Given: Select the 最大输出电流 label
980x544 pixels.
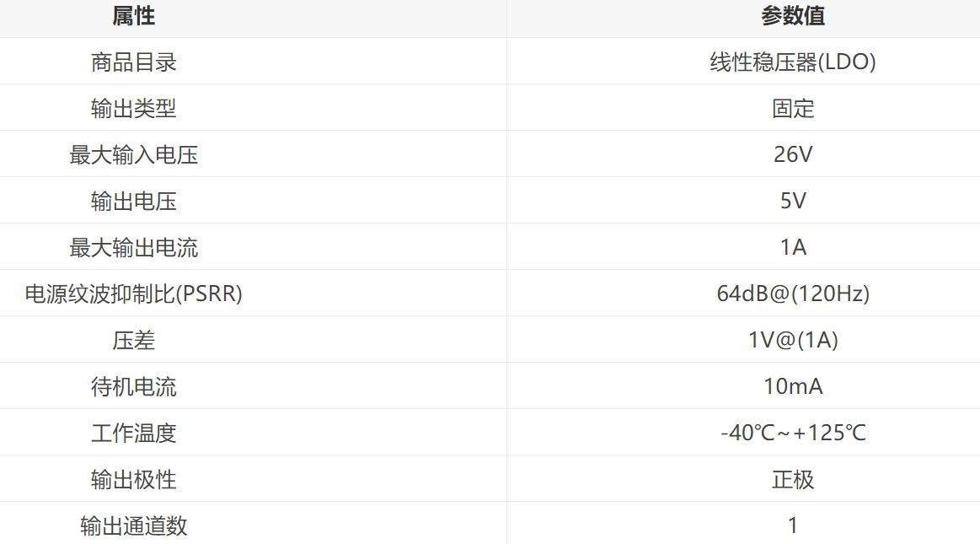Looking at the screenshot, I should (x=133, y=248).
